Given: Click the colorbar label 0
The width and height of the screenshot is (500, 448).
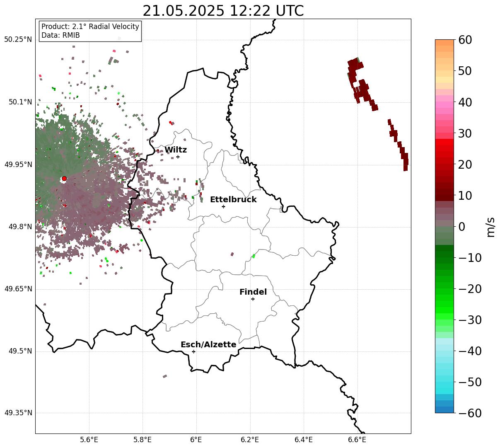Looking at the screenshot, I should point(461,227).
